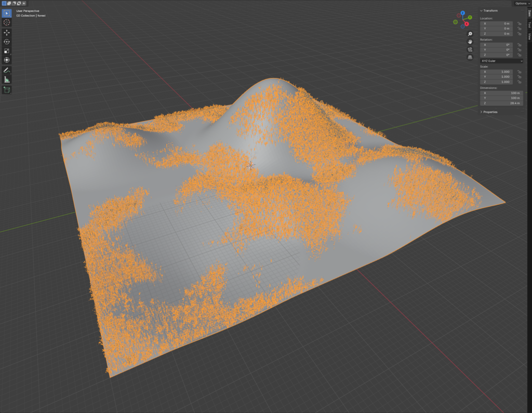The height and width of the screenshot is (413, 532).
Task: Click the "User Perspective" viewport label
Action: point(28,11)
